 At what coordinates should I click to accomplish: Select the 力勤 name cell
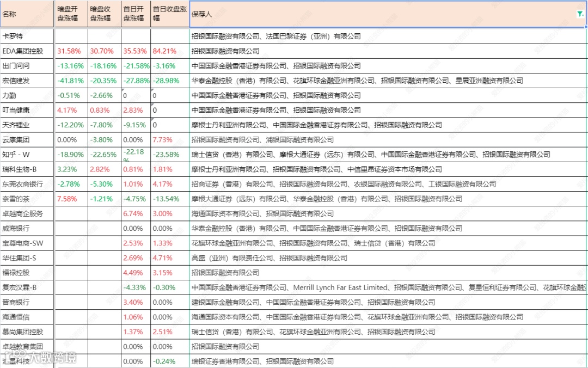click(x=27, y=95)
